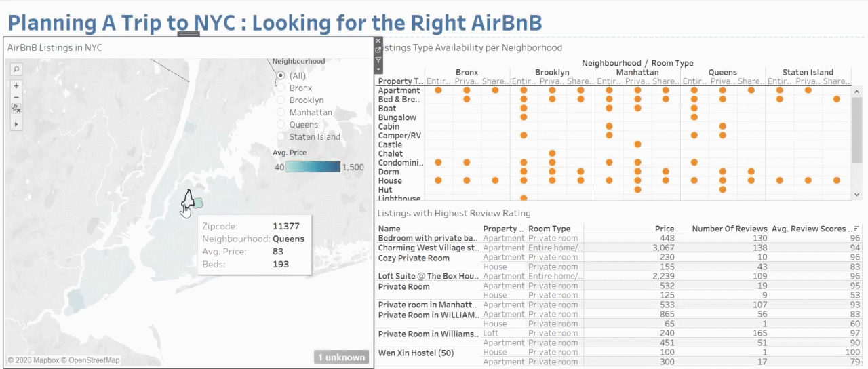This screenshot has height=369, width=868.
Task: Click the availability table's vertical scrollbar thumb
Action: (856, 130)
